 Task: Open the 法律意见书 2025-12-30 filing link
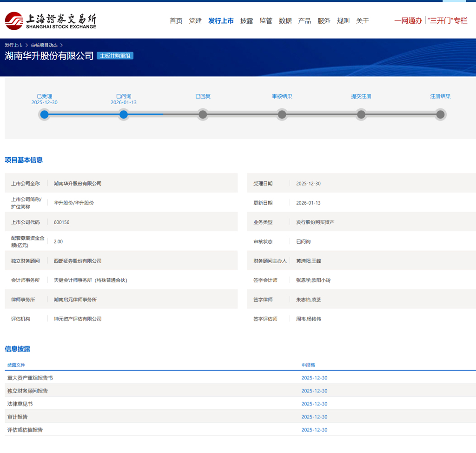click(x=314, y=404)
